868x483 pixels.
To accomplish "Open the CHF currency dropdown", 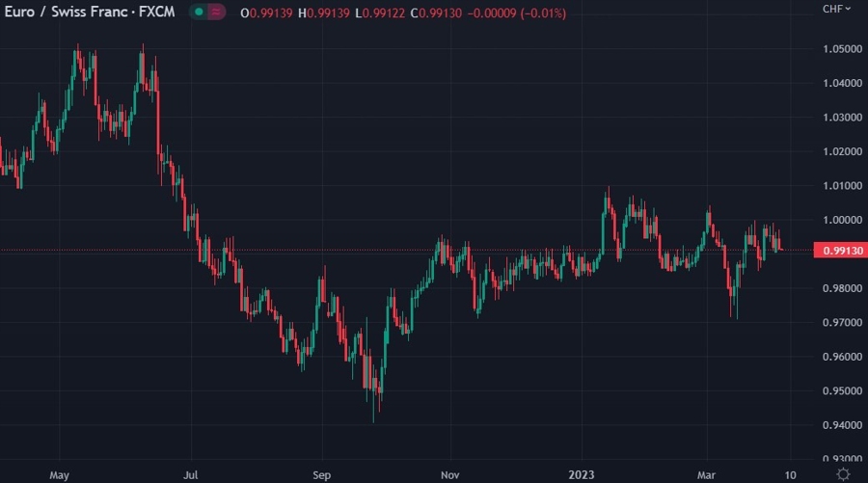I will (836, 9).
